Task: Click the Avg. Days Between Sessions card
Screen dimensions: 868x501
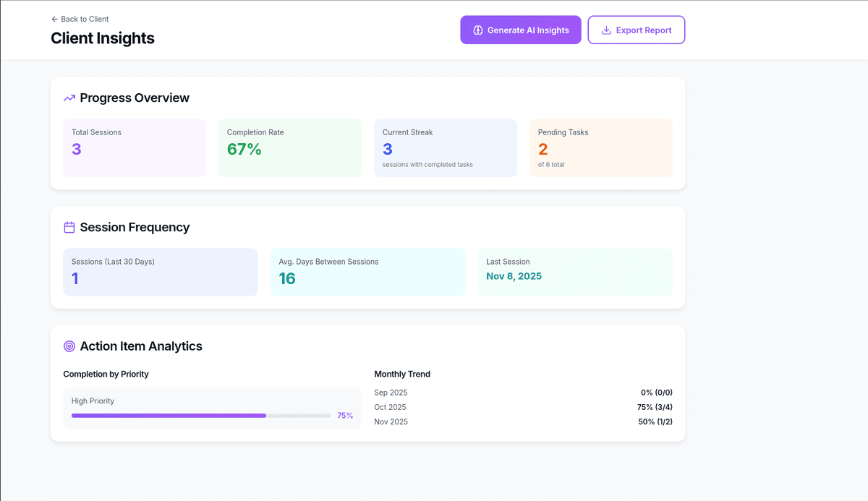Action: (x=367, y=272)
